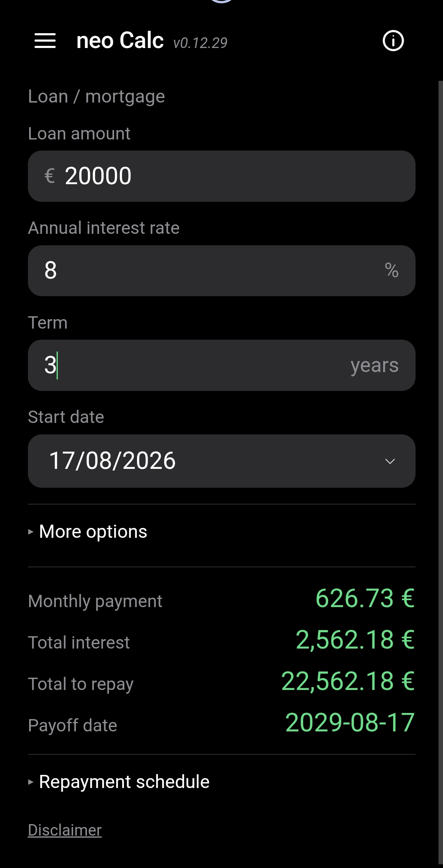Image resolution: width=443 pixels, height=868 pixels.
Task: Expand the Repayment schedule section
Action: point(124,782)
